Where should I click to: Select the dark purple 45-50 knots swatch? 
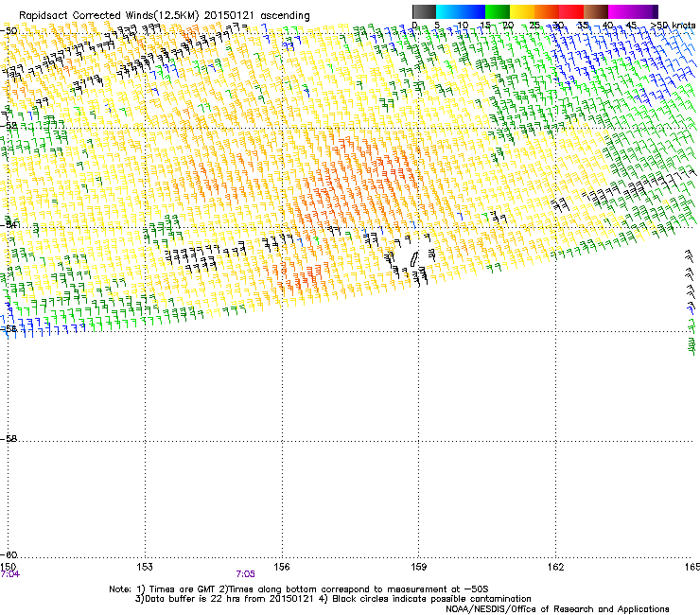tap(645, 11)
